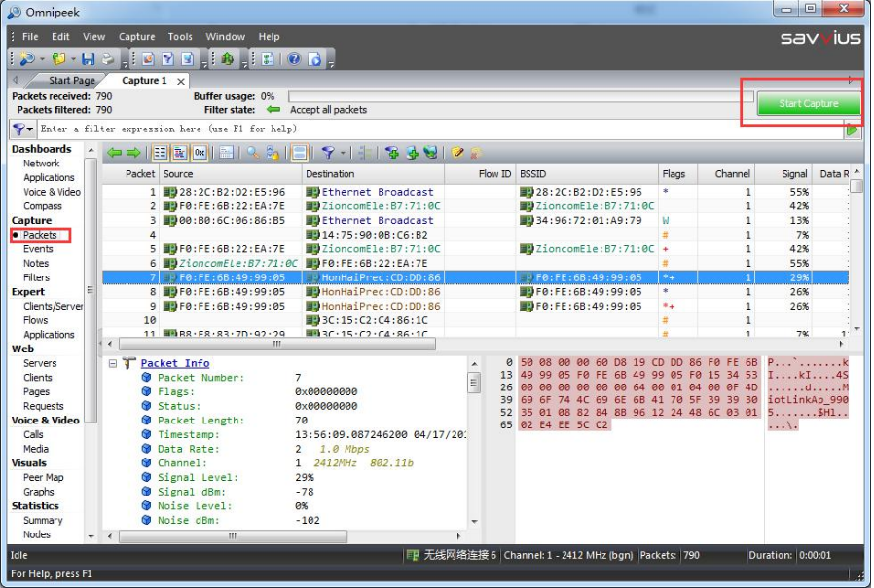Click the filter funnel document toolbar icon
Image resolution: width=874 pixels, height=588 pixels.
[x=167, y=58]
